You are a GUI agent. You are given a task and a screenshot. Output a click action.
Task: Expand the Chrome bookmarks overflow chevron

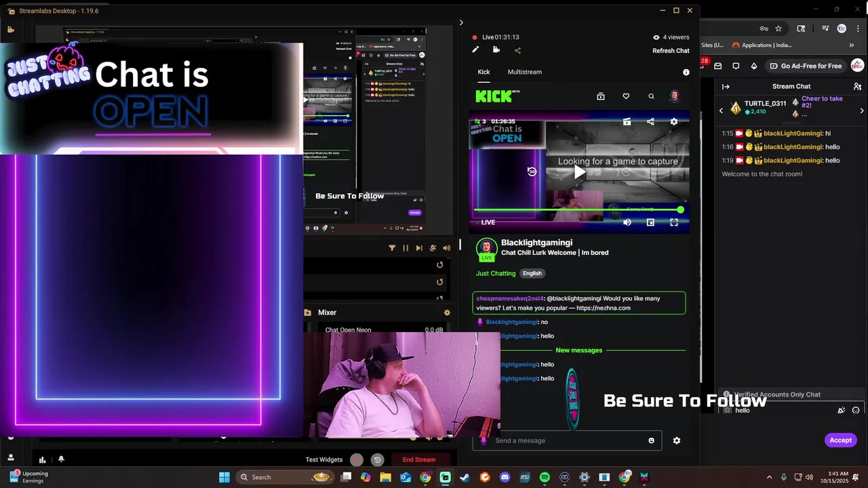point(852,45)
